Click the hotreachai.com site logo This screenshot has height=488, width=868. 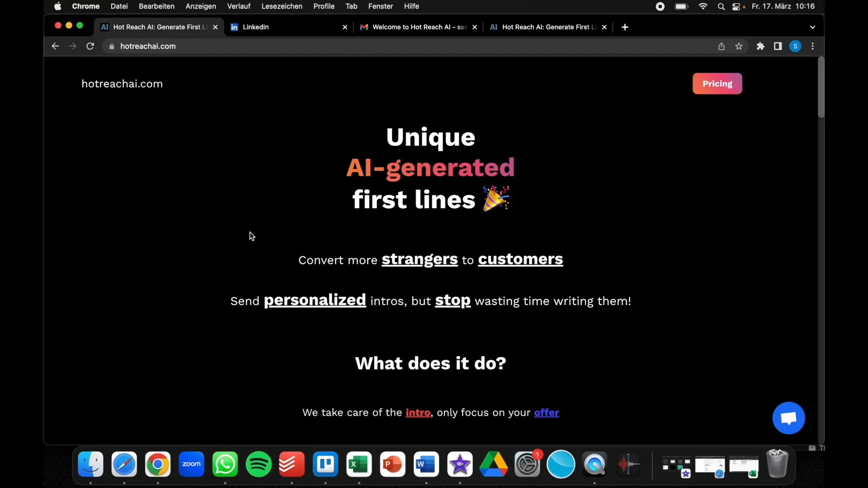pyautogui.click(x=122, y=84)
